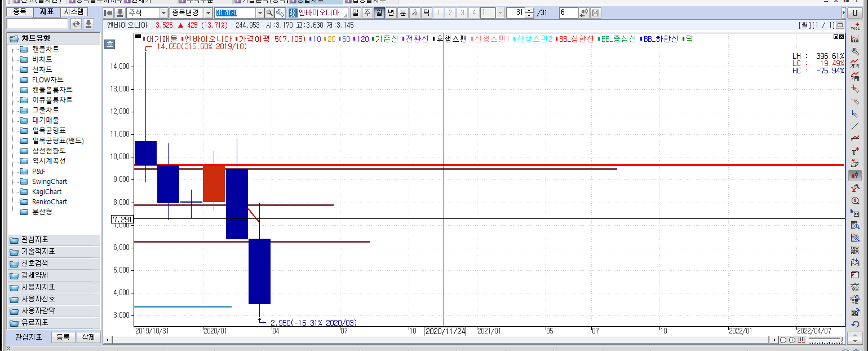868x351 pixels.
Task: Select the horizontal line drawing tool
Action: [x=855, y=101]
